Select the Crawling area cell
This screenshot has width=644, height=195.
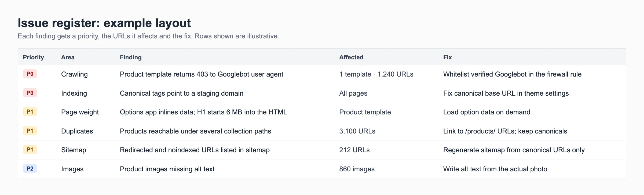tap(74, 74)
